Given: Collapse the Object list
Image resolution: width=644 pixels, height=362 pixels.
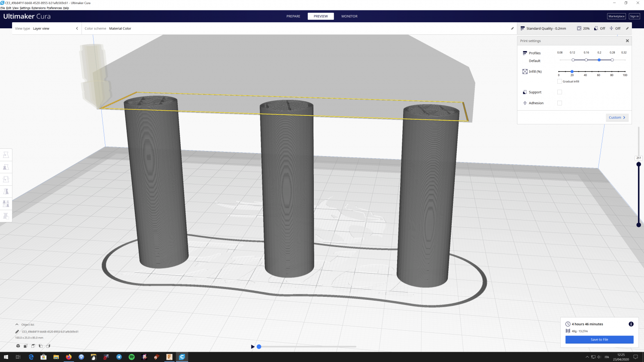Looking at the screenshot, I should [17, 325].
